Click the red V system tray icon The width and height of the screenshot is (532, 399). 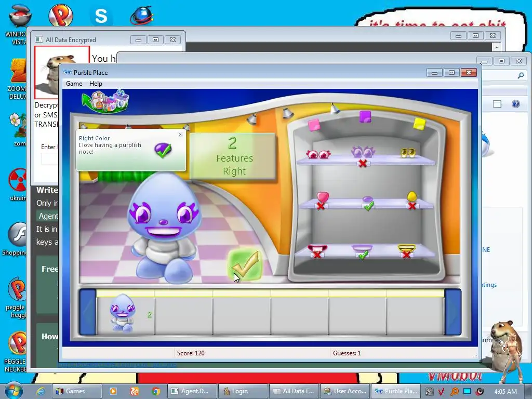441,392
